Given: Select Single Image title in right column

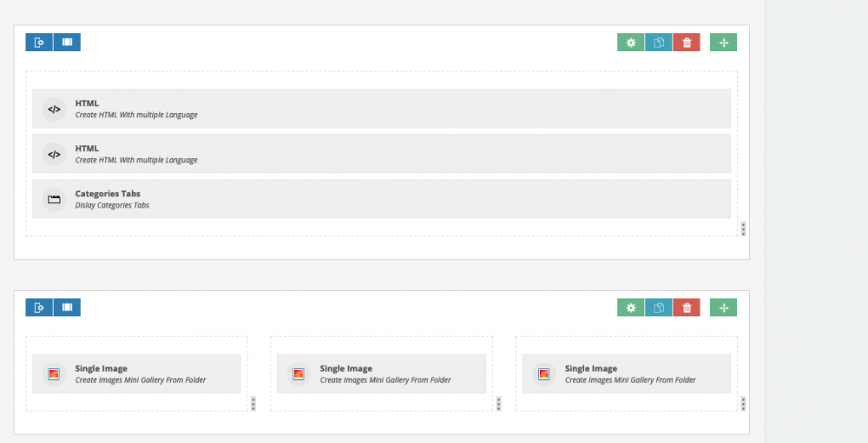Looking at the screenshot, I should tap(590, 368).
